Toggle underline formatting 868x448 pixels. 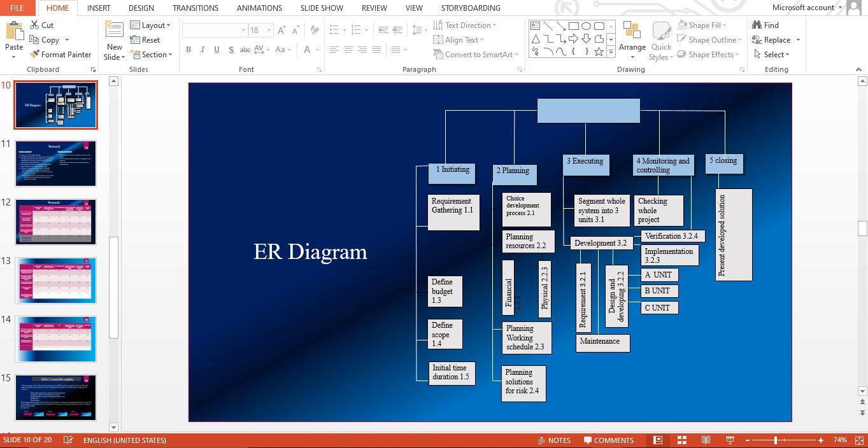217,49
